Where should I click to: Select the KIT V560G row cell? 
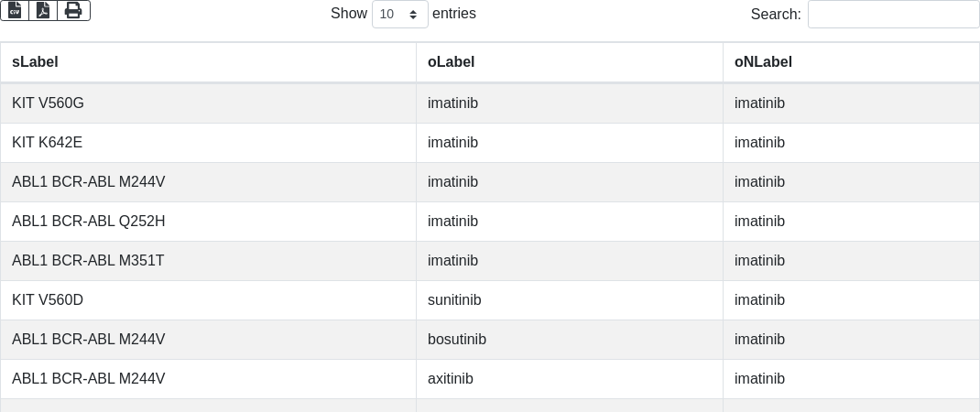coord(48,103)
